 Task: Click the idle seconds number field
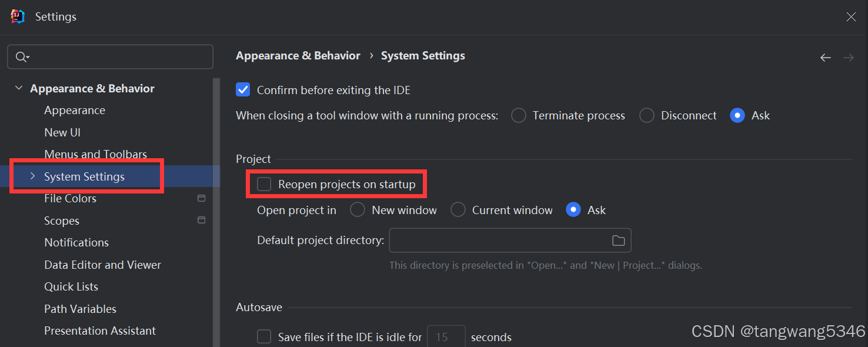point(446,337)
